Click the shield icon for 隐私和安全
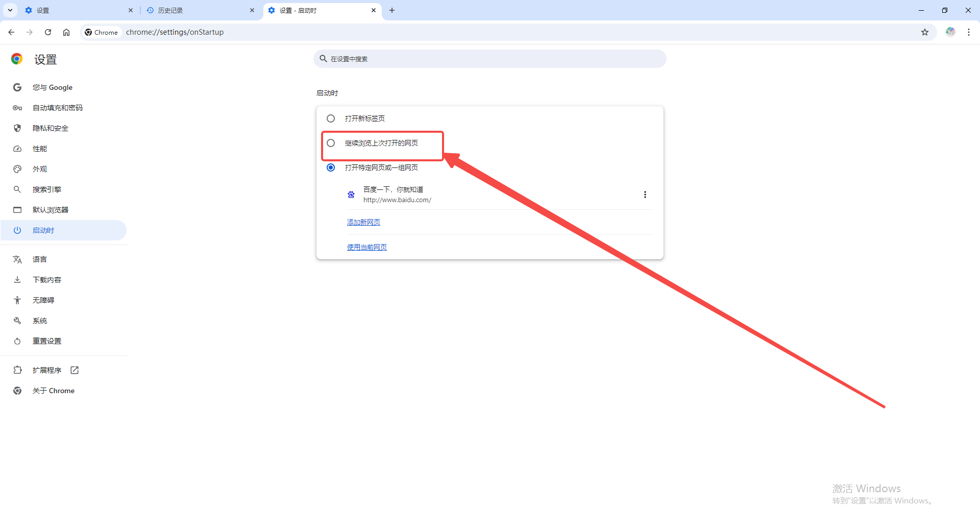980x531 pixels. click(17, 128)
